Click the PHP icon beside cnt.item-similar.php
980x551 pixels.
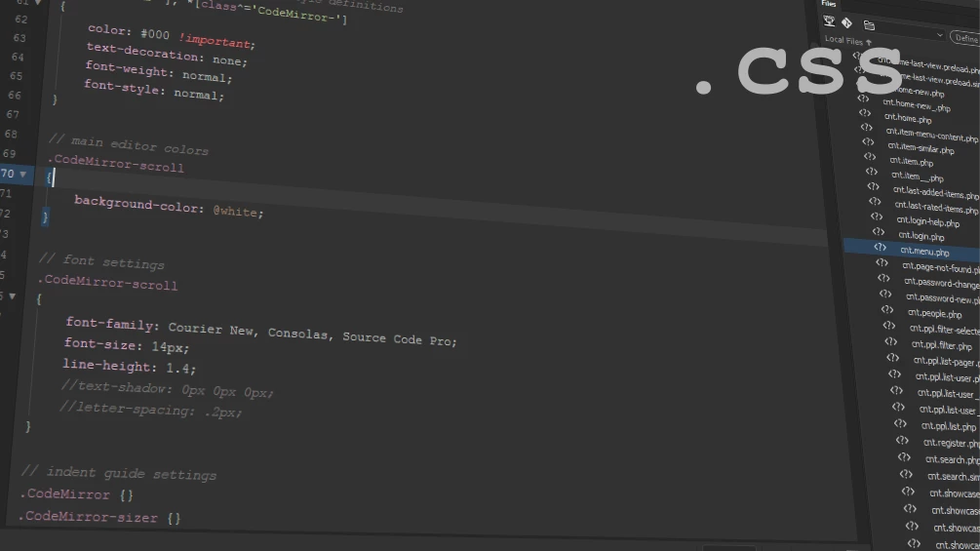(x=868, y=141)
